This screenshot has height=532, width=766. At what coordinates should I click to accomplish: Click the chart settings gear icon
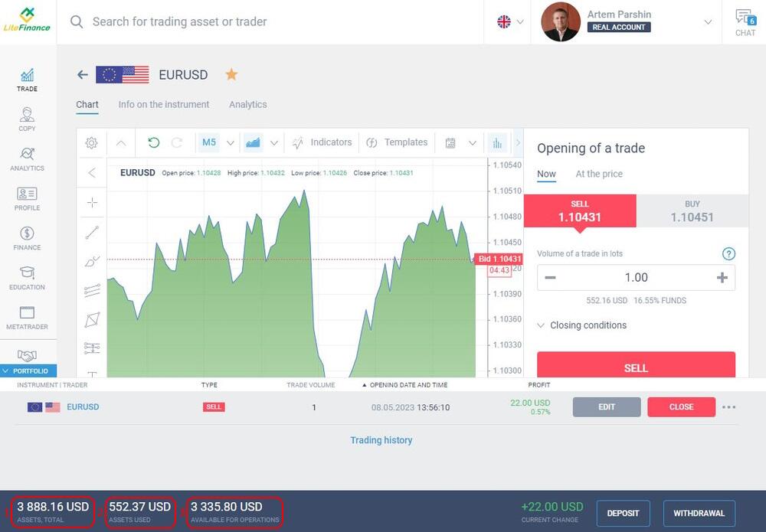coord(92,143)
